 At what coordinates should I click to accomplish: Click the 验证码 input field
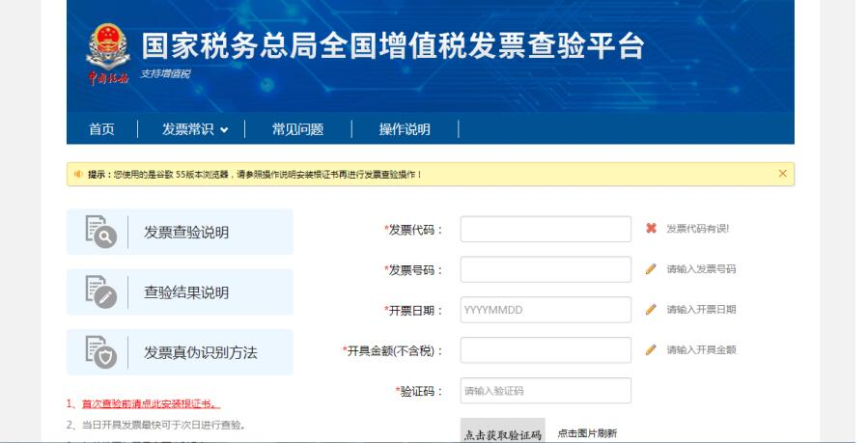546,391
